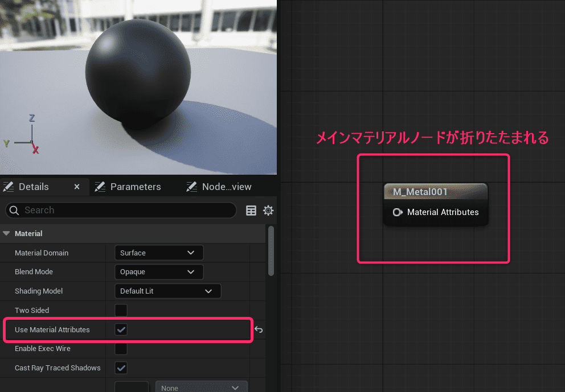Enable the Exec Wire checkbox
Image resolution: width=565 pixels, height=392 pixels.
121,348
